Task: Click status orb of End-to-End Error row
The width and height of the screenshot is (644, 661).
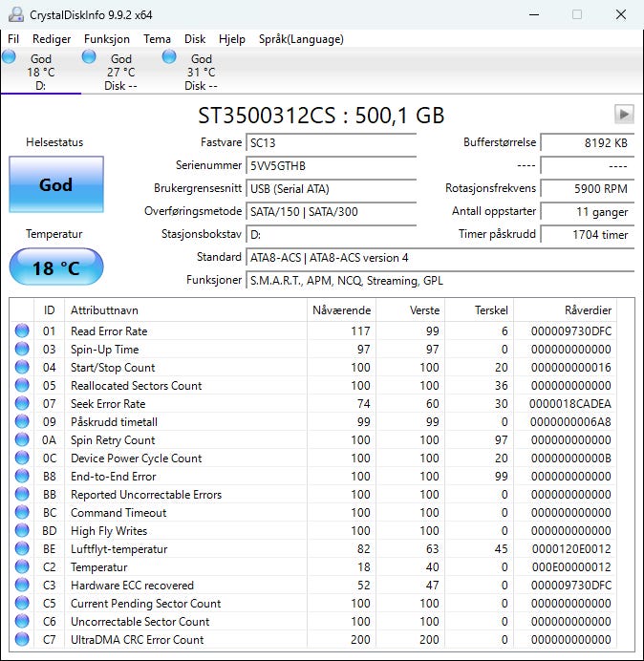Action: coord(22,476)
